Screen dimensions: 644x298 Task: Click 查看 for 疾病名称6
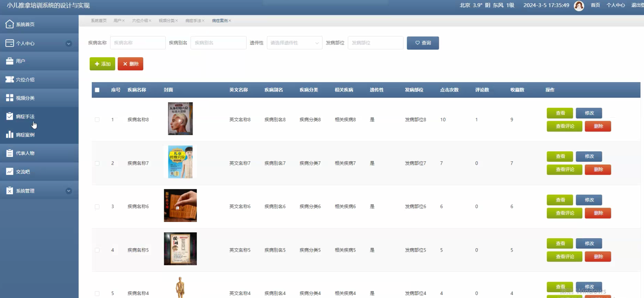tap(560, 200)
